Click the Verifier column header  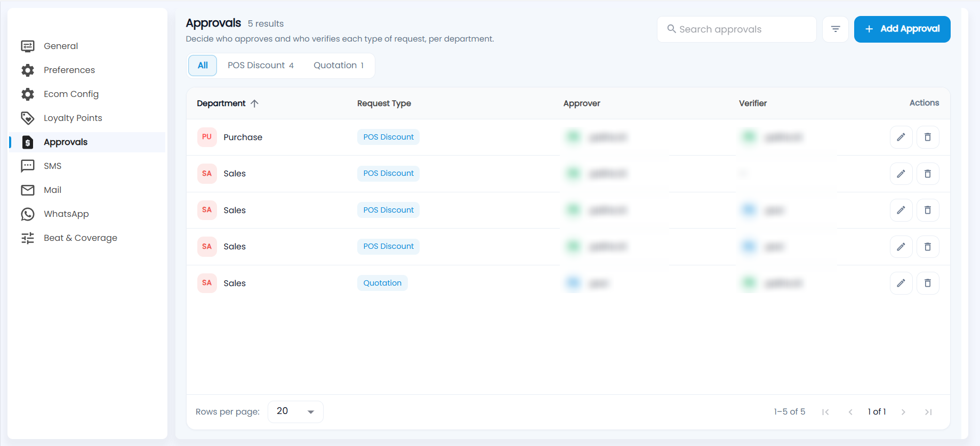pos(753,103)
